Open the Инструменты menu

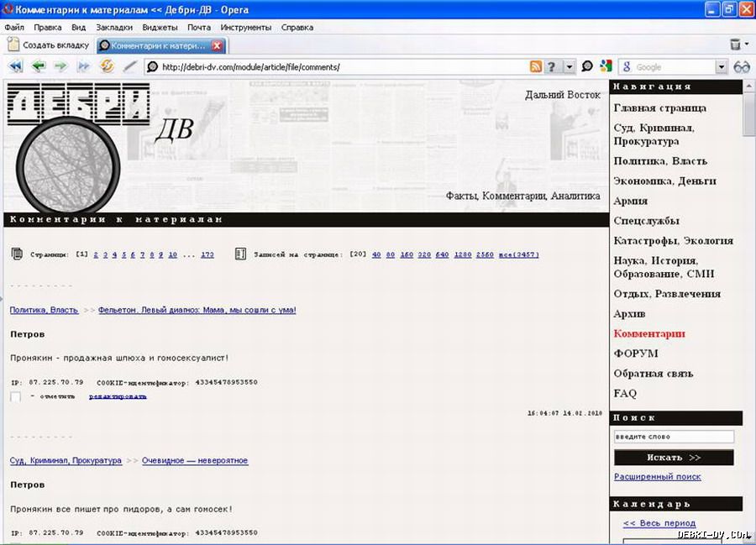click(246, 27)
